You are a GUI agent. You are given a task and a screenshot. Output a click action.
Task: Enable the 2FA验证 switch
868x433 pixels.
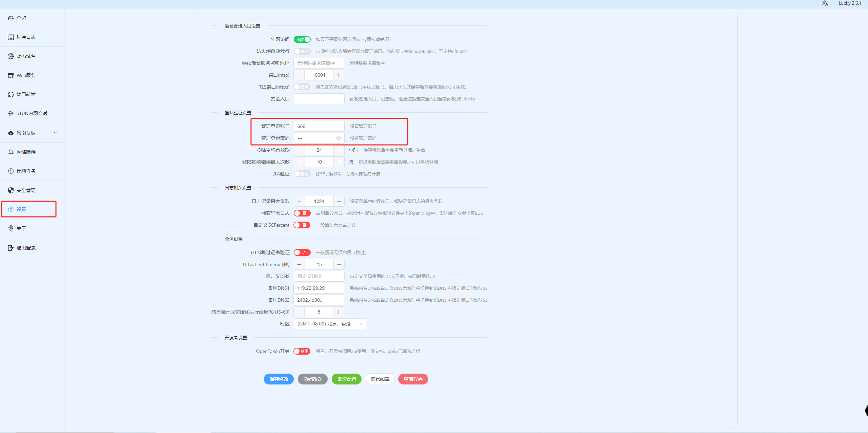302,174
